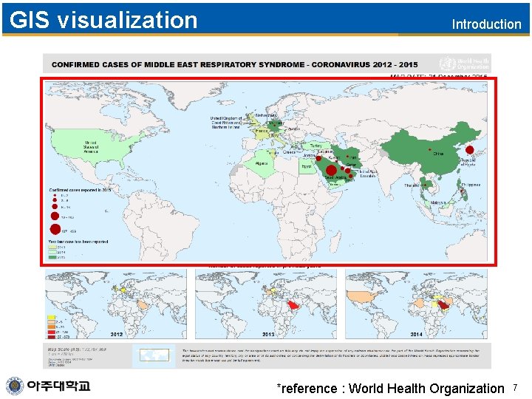This screenshot has width=532, height=399.
Task: Click the large red case circle on Saudi Arabia
Action: coord(331,170)
